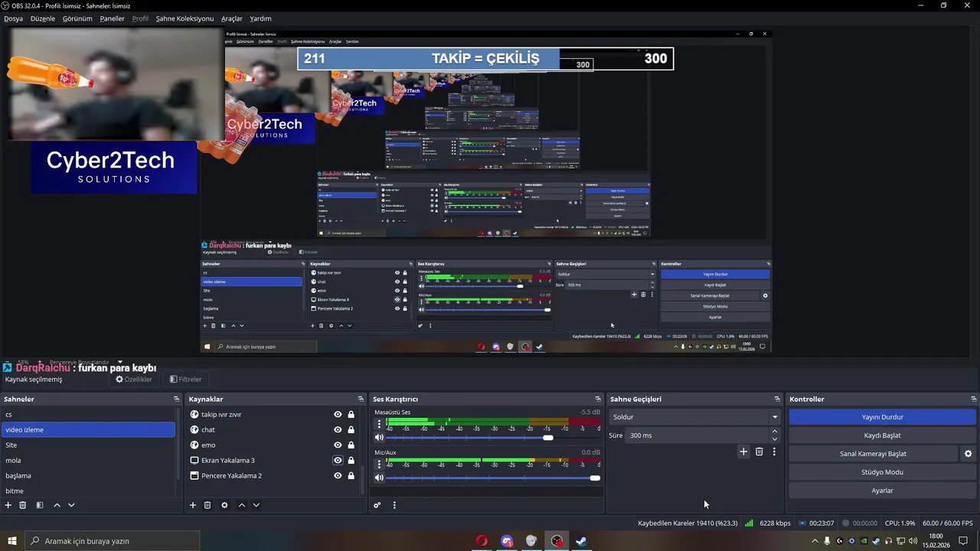980x551 pixels.
Task: Show hidden system tray icons
Action: pyautogui.click(x=815, y=541)
